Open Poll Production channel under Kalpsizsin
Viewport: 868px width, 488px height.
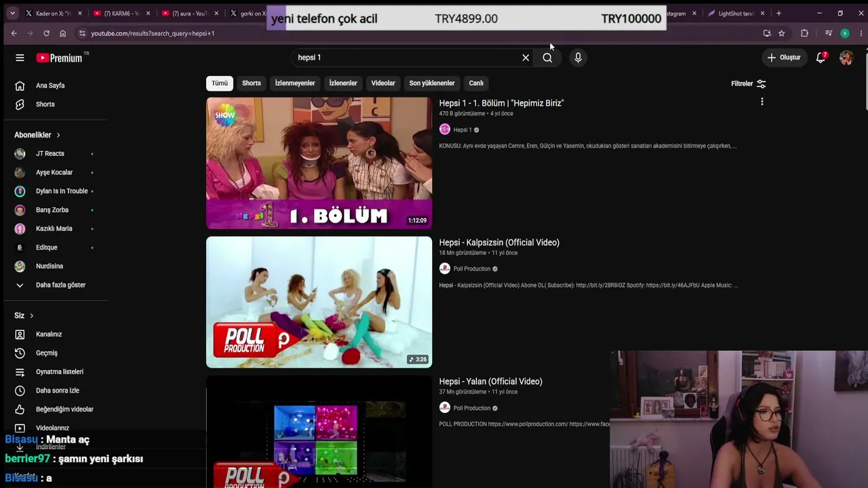coord(471,269)
